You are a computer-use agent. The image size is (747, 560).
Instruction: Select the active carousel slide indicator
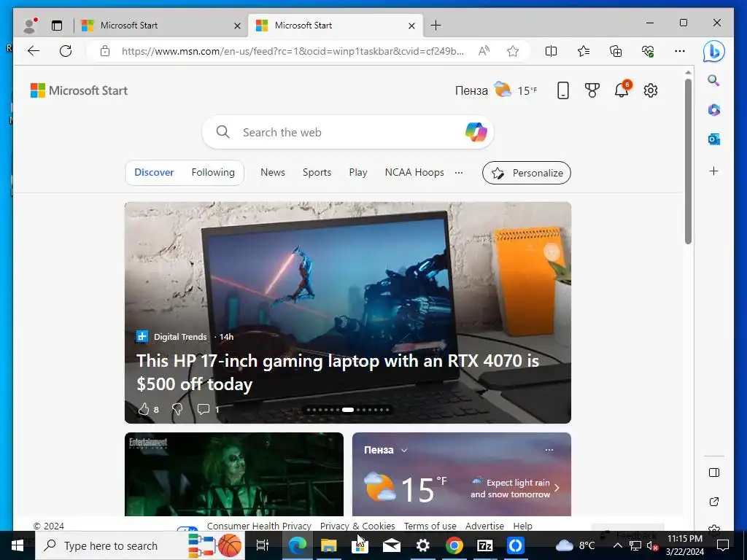pos(348,410)
